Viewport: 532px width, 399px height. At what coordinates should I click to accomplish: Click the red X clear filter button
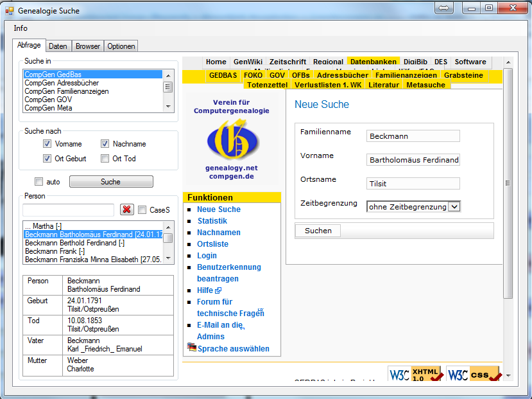[127, 209]
